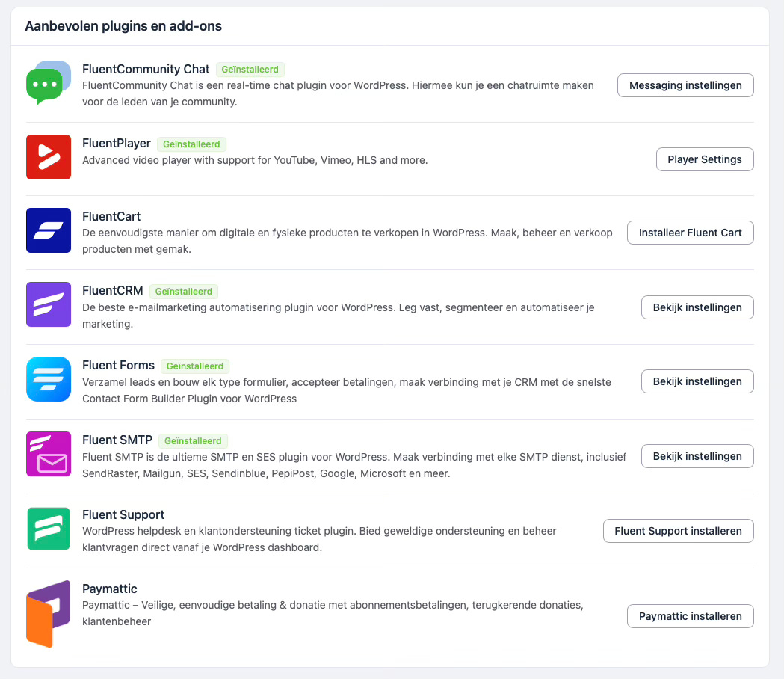Screen dimensions: 784x679
Task: Open Bekijk instellingen for Fluent SMTP
Action: pyautogui.click(x=697, y=456)
